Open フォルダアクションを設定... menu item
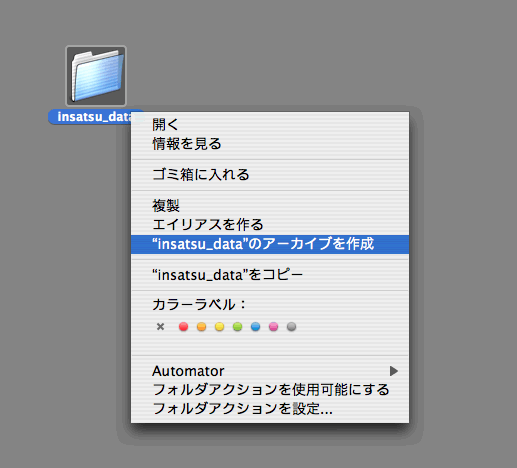 pos(270,408)
